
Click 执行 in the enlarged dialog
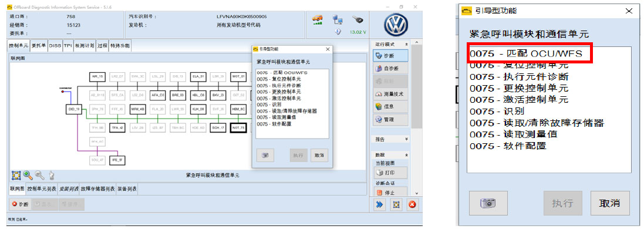[563, 203]
